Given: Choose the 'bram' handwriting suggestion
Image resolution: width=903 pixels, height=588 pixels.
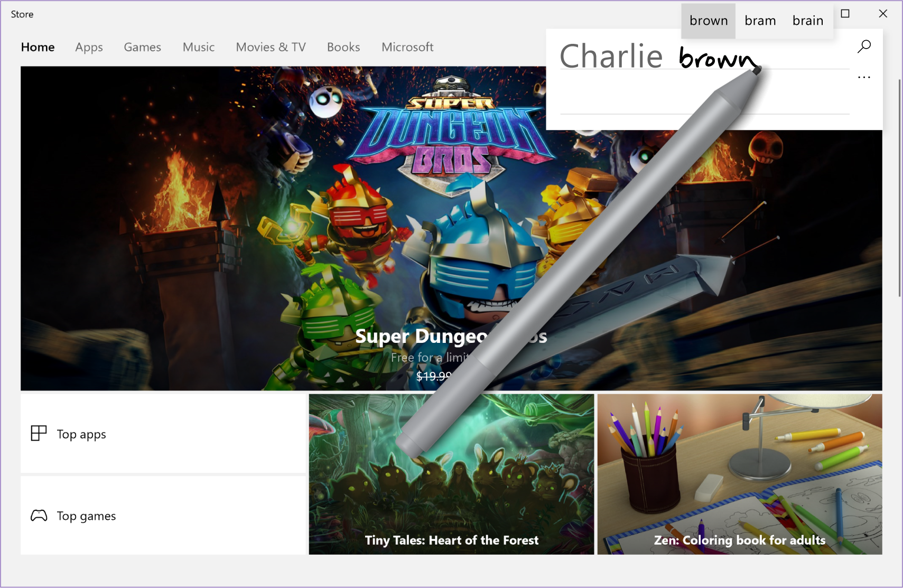Looking at the screenshot, I should pos(760,21).
